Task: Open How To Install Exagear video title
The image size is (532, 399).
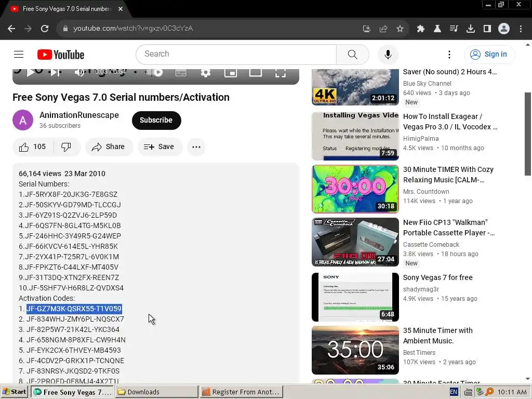Action: click(450, 122)
